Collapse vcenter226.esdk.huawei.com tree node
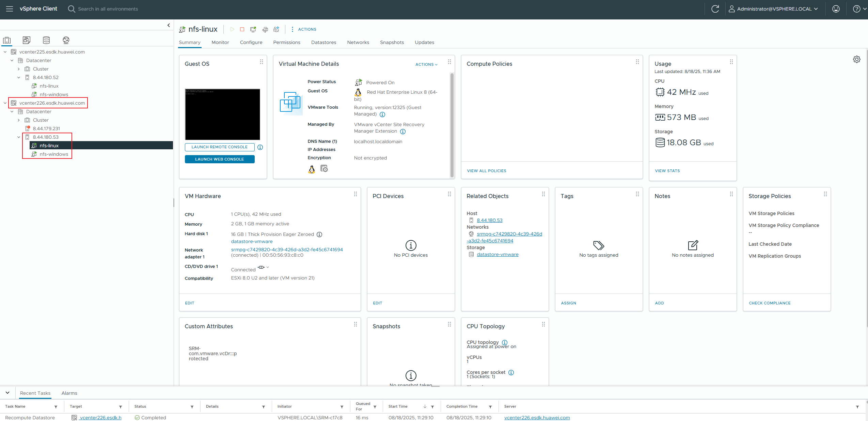This screenshot has height=421, width=868. [x=5, y=103]
